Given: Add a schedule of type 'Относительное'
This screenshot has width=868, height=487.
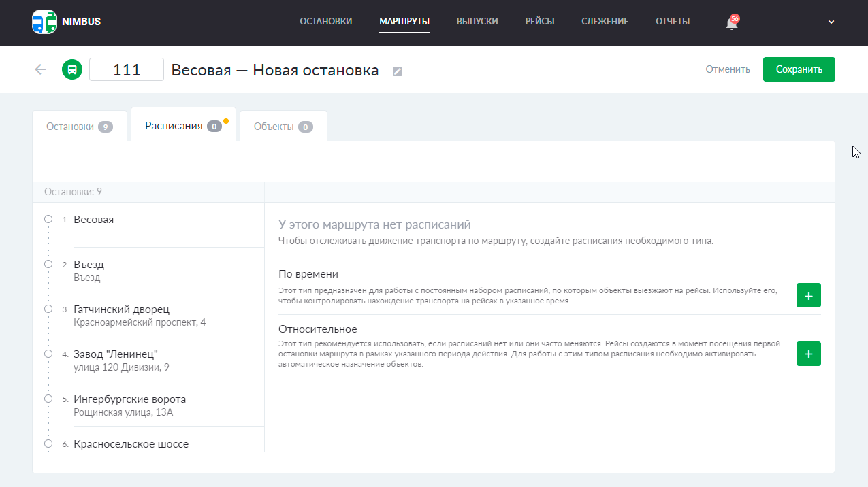Looking at the screenshot, I should pyautogui.click(x=808, y=353).
